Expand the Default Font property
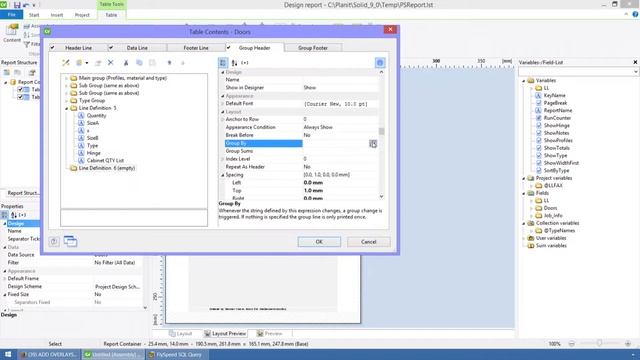Screen dimensions: 640x360 (x=223, y=104)
